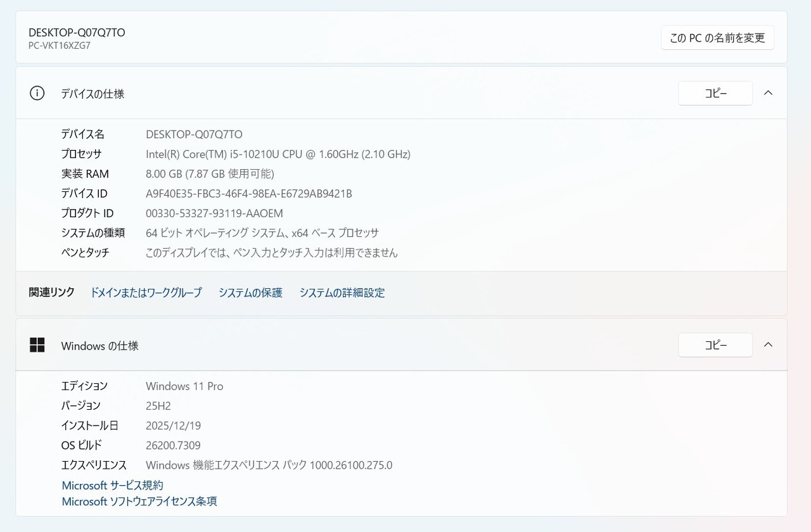Click the Windows の仕様 section heading
The image size is (811, 532).
(x=99, y=346)
